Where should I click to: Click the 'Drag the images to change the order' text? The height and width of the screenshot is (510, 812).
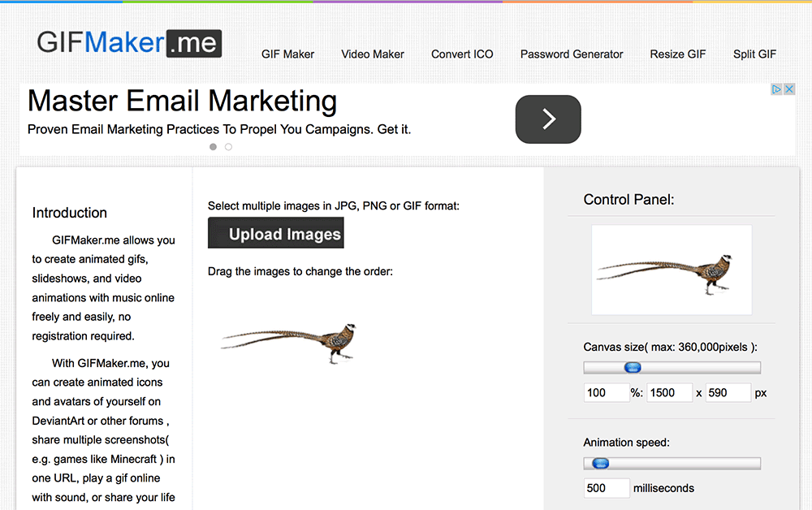click(300, 271)
